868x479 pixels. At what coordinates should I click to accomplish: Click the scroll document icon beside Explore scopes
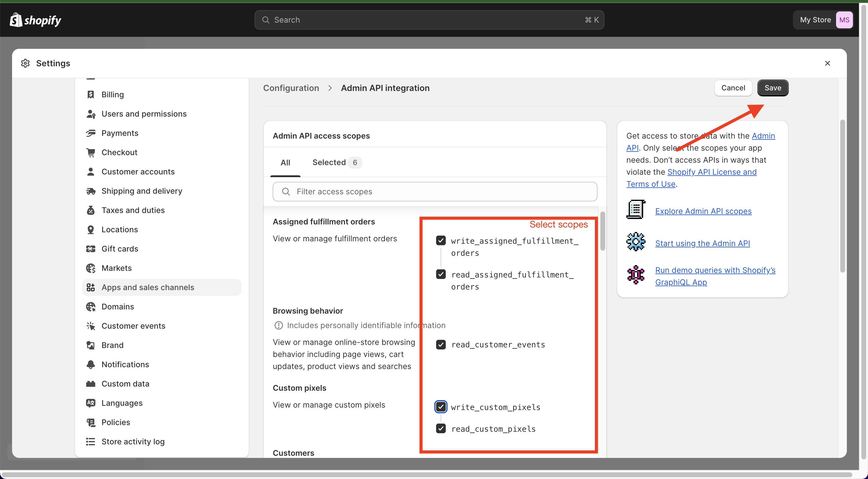coord(636,209)
